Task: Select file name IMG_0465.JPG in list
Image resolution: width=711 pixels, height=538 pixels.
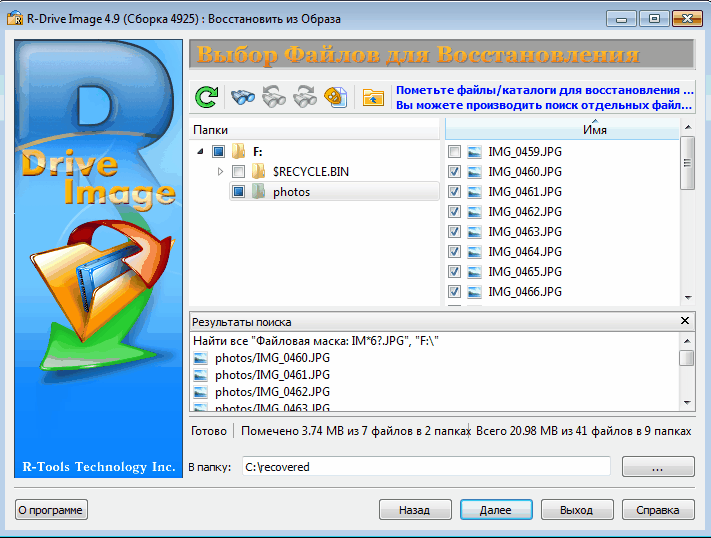Action: point(525,272)
